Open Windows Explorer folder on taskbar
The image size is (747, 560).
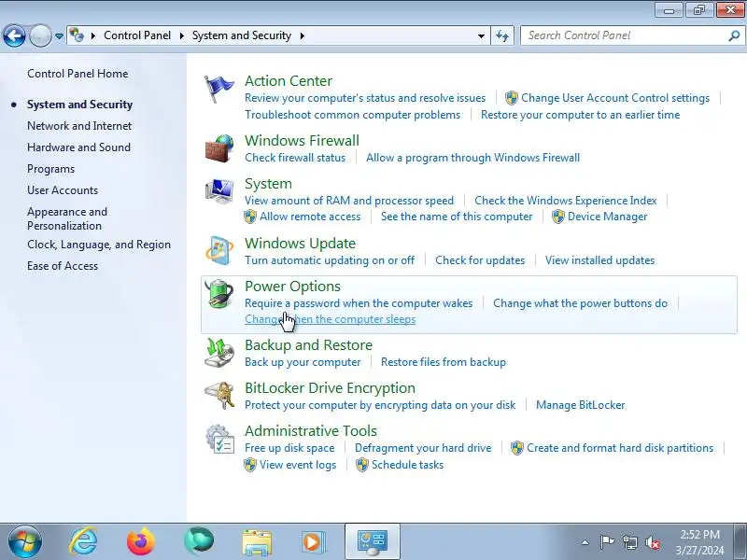click(x=257, y=542)
